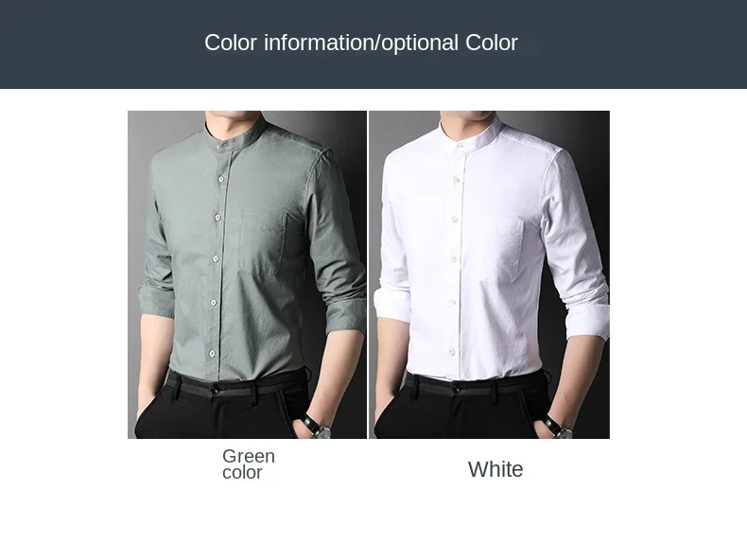Screen dimensions: 747x560
Task: Click the green shirt's top collar button
Action: [218, 147]
